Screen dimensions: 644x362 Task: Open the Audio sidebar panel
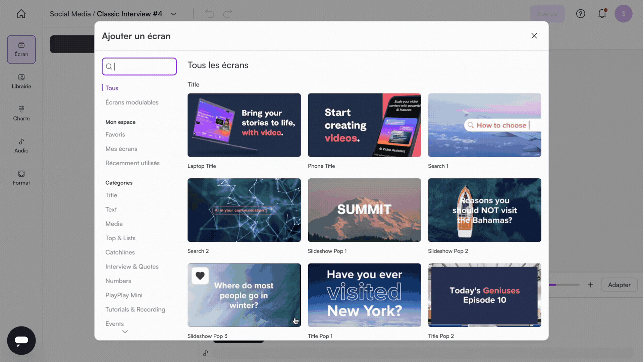21,146
